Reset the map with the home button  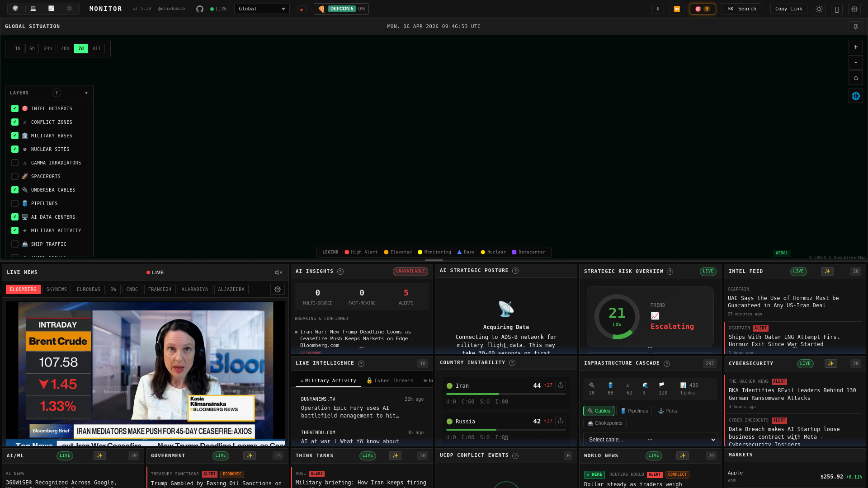pyautogui.click(x=855, y=78)
